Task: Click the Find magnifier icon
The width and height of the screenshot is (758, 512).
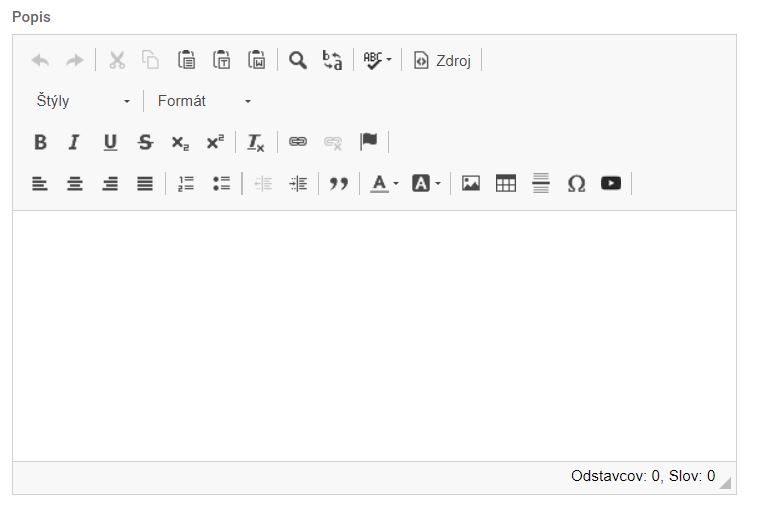Action: pos(297,60)
